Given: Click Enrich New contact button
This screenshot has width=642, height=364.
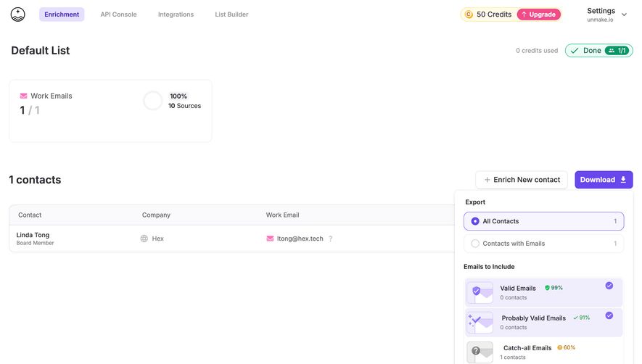Looking at the screenshot, I should point(522,180).
